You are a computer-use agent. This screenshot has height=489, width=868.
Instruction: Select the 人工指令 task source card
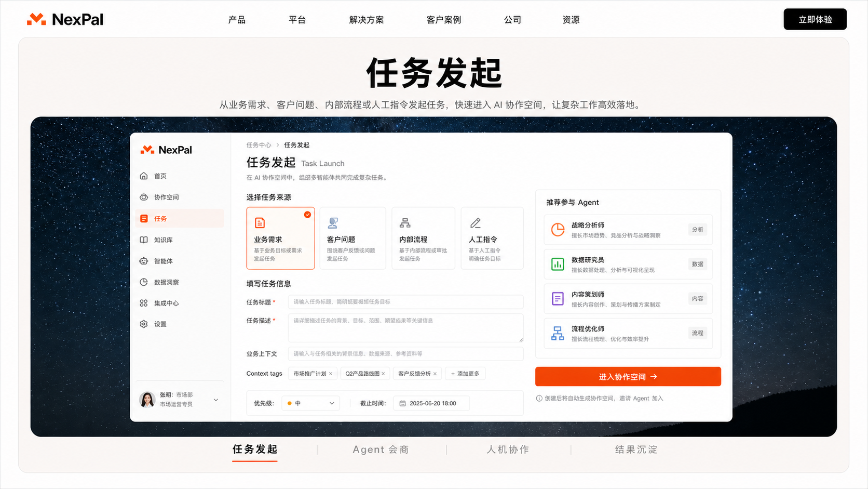point(492,239)
